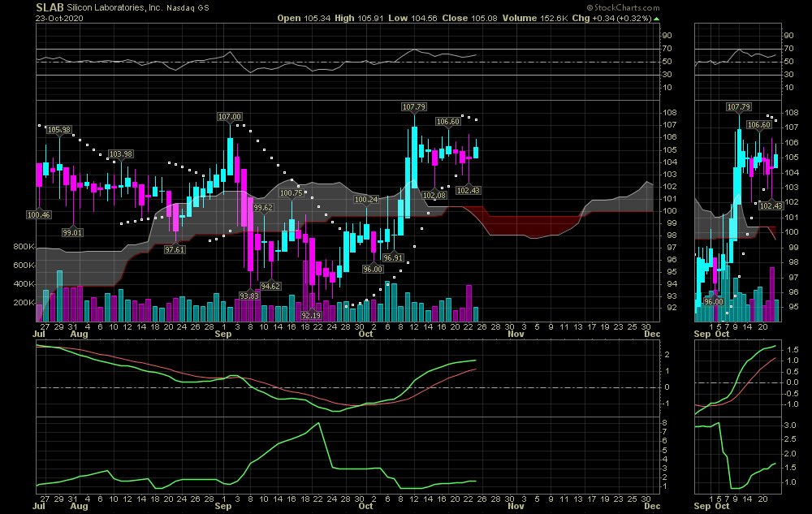Click the Silicon Laboratories, Inc. company name
Screen dimensions: 812x514
[114, 8]
